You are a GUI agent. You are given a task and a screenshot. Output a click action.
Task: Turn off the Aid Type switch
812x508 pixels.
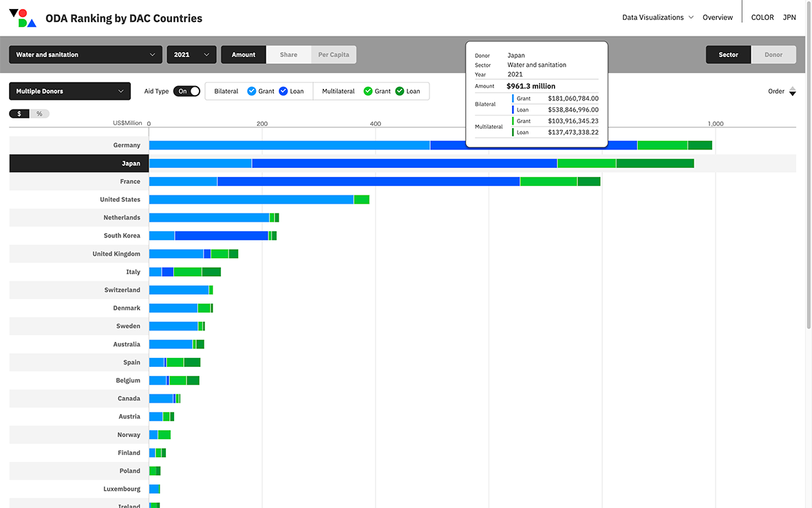click(186, 91)
